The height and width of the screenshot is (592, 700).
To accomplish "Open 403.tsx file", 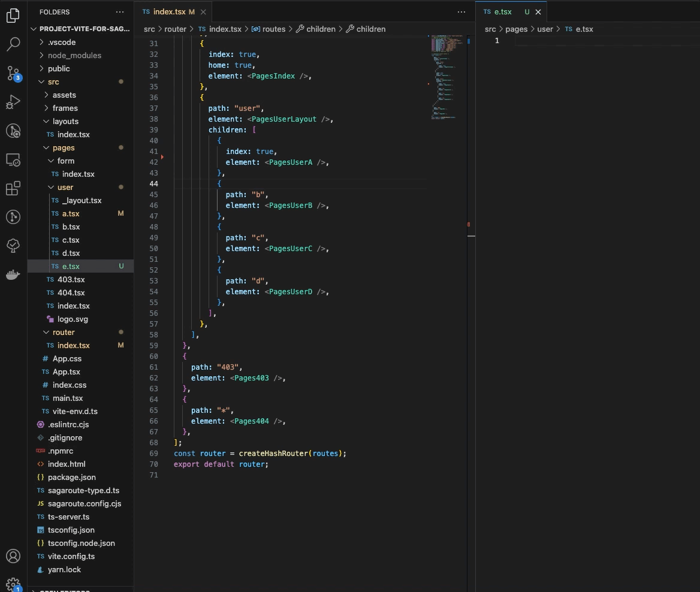I will (80, 279).
